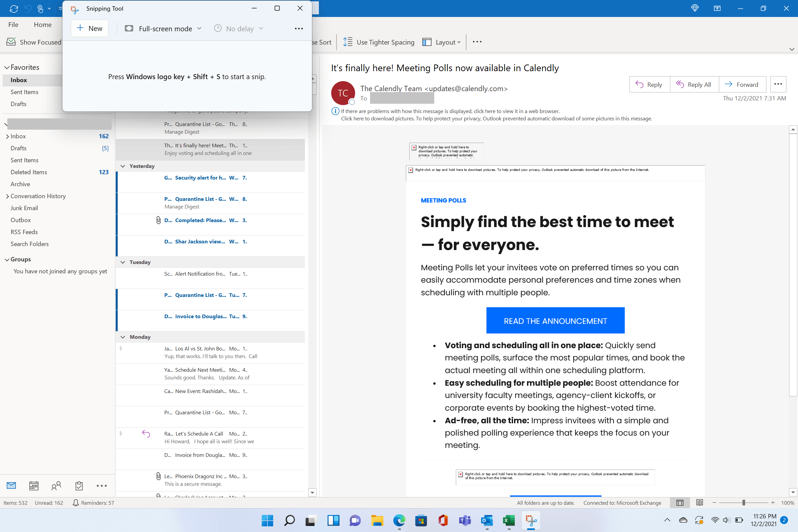The width and height of the screenshot is (798, 532).
Task: Click the Forward button
Action: pyautogui.click(x=742, y=84)
